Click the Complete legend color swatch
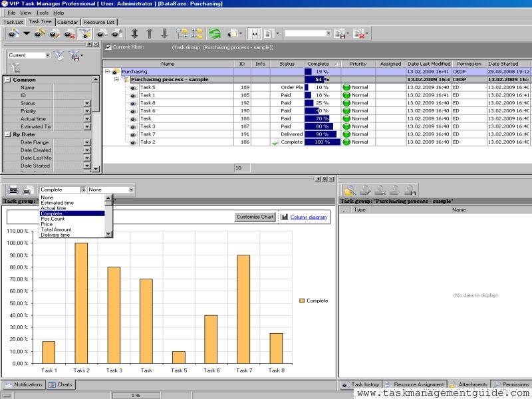532x399 pixels. [x=302, y=301]
